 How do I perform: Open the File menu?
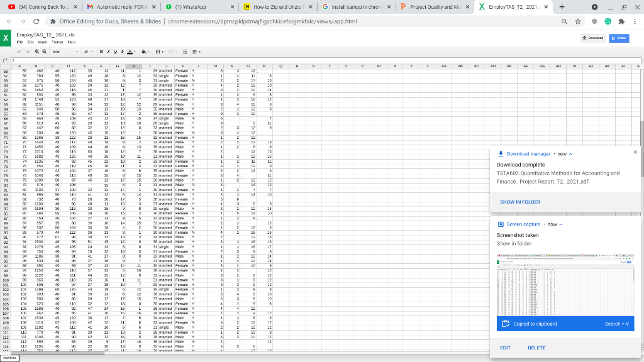19,42
